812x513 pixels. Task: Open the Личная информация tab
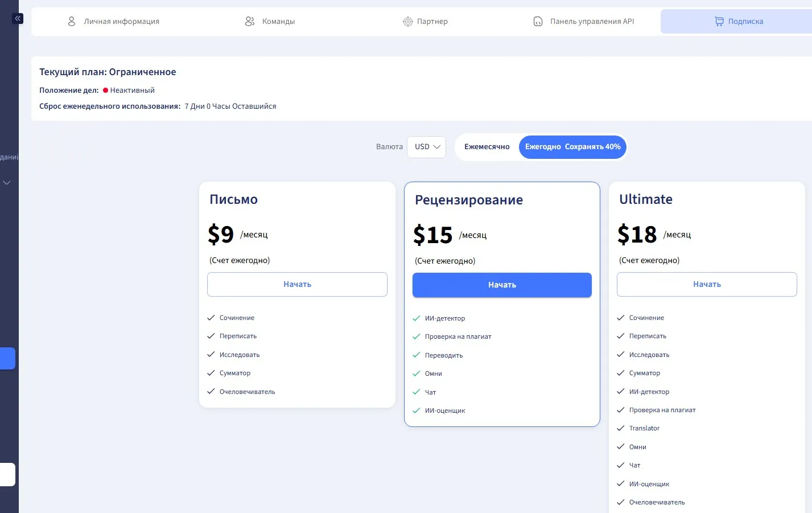point(113,22)
